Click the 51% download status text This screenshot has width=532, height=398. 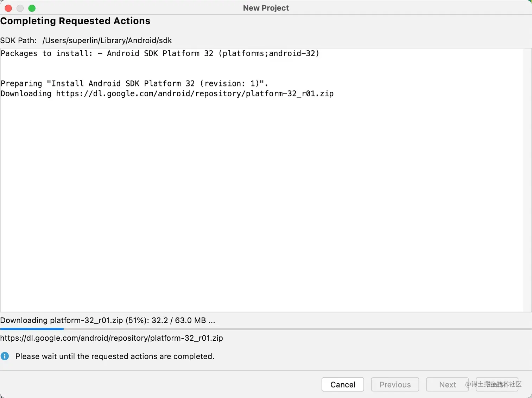(x=107, y=320)
